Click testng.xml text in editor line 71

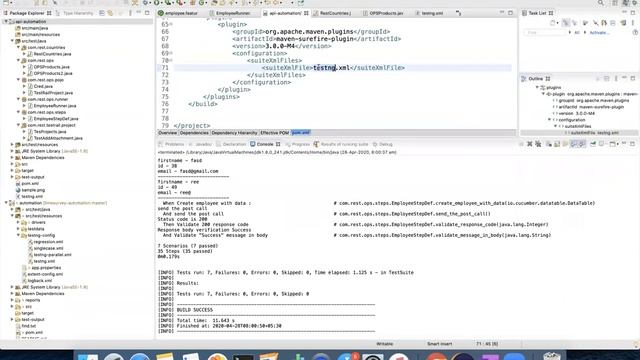(331, 68)
